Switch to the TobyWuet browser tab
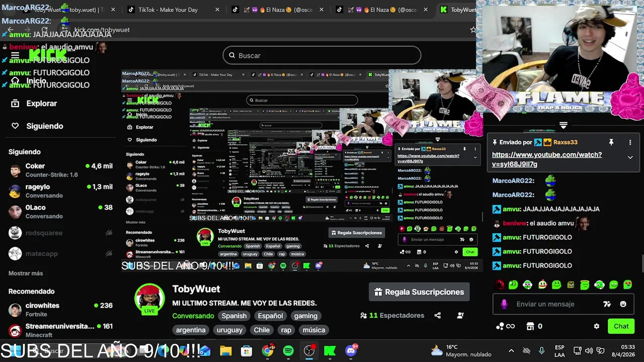 tap(457, 10)
